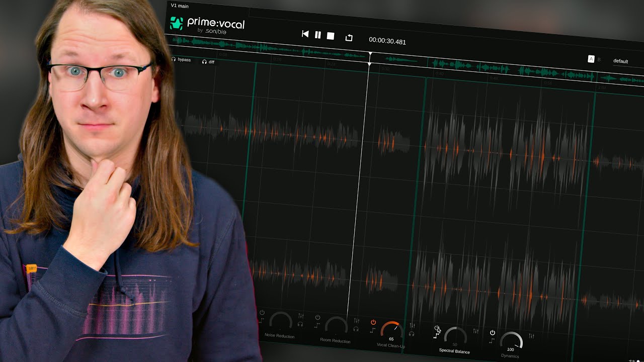
Task: Open Dynamics mixer settings icon
Action: click(x=532, y=336)
